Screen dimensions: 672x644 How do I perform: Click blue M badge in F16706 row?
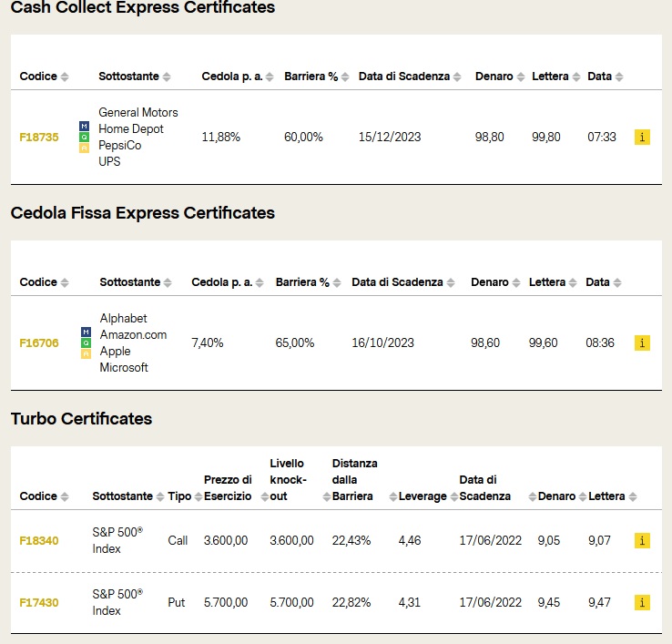(x=87, y=332)
